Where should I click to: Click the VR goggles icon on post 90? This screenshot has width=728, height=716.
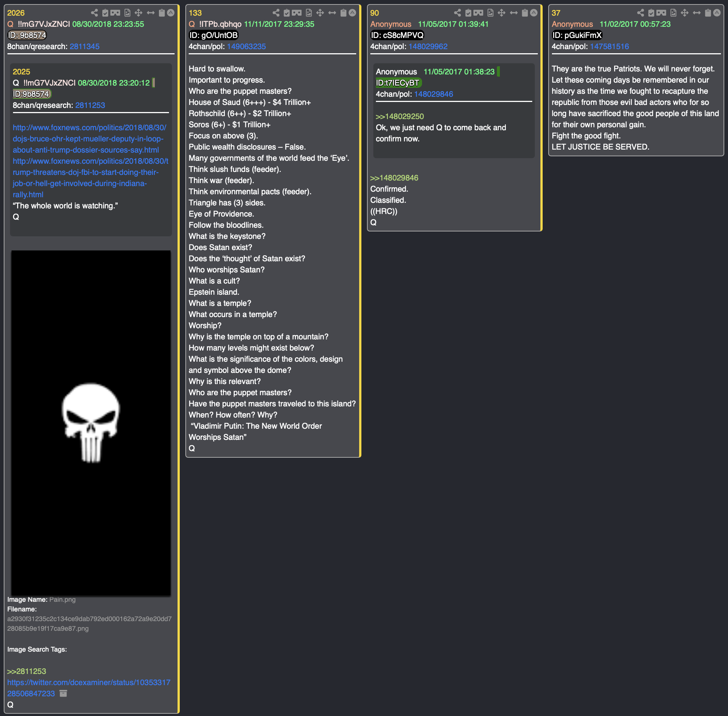point(478,13)
